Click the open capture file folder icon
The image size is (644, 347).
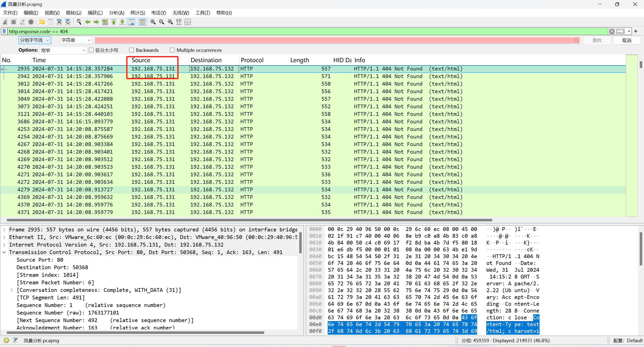coord(42,22)
